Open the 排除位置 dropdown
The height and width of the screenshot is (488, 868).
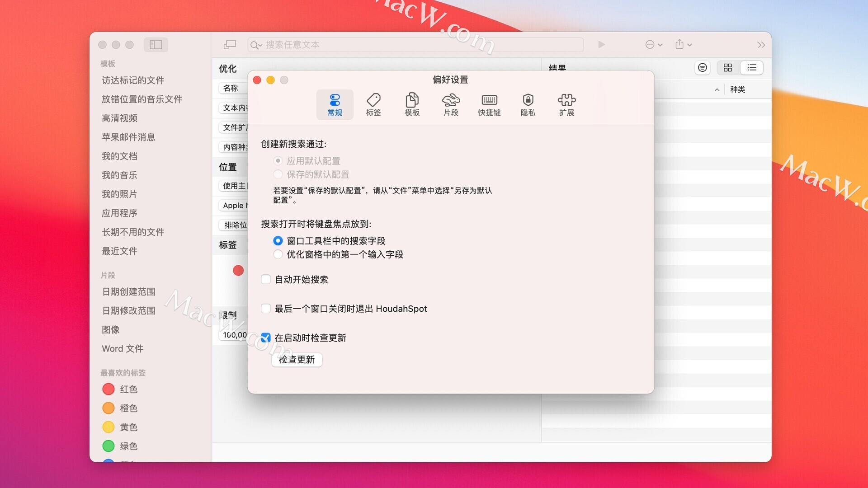(x=233, y=225)
